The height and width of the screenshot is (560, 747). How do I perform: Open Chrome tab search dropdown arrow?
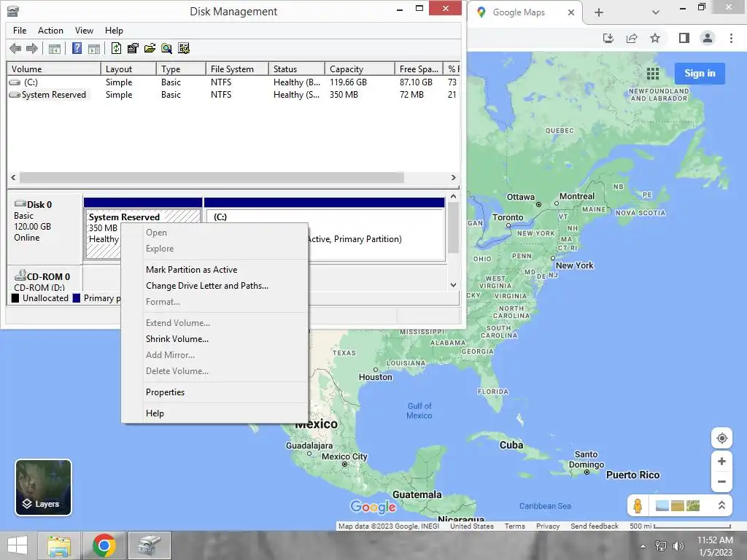coord(656,12)
